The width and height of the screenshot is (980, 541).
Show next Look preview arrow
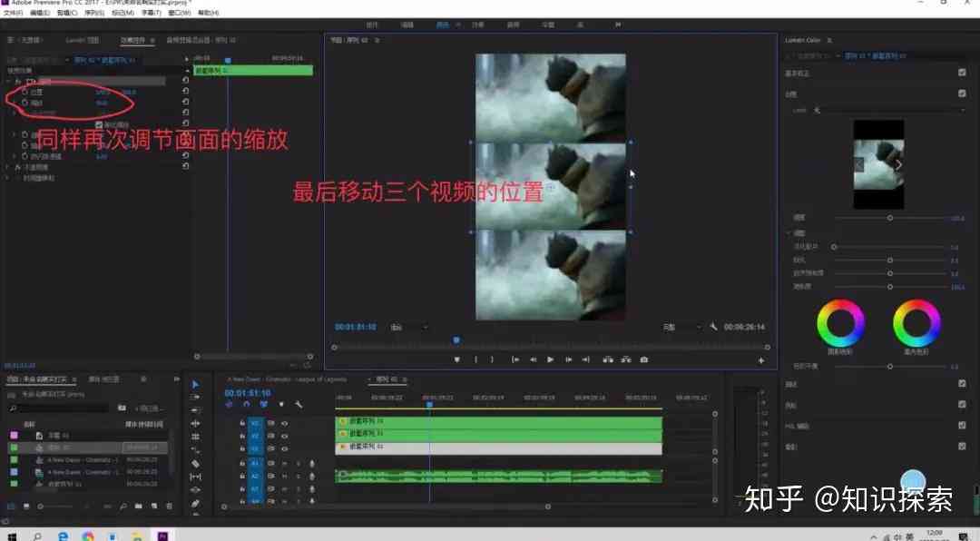click(898, 164)
